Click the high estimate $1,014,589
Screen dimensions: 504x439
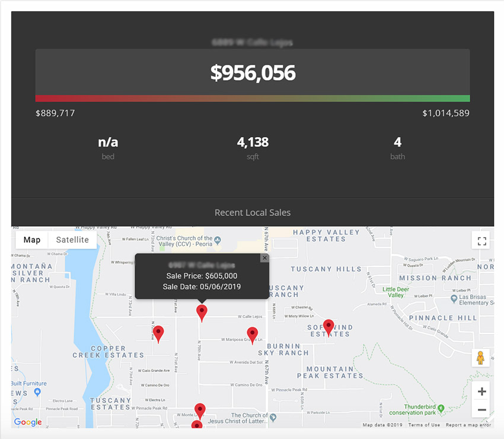click(446, 113)
